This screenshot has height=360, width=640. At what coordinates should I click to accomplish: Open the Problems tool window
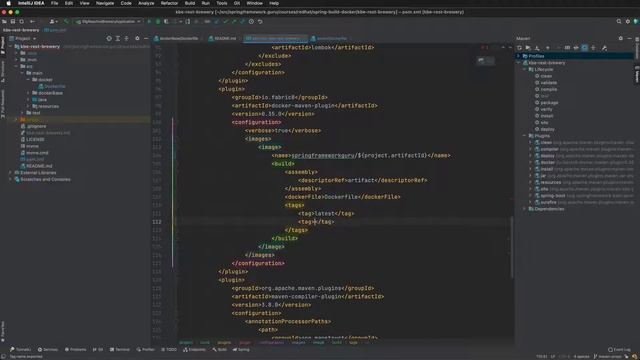coord(76,350)
